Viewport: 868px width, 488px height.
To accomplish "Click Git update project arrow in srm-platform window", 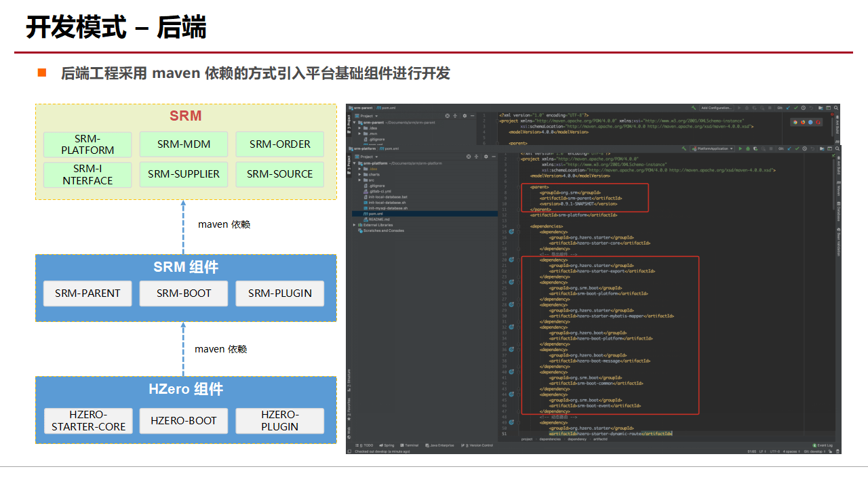I will [x=789, y=148].
